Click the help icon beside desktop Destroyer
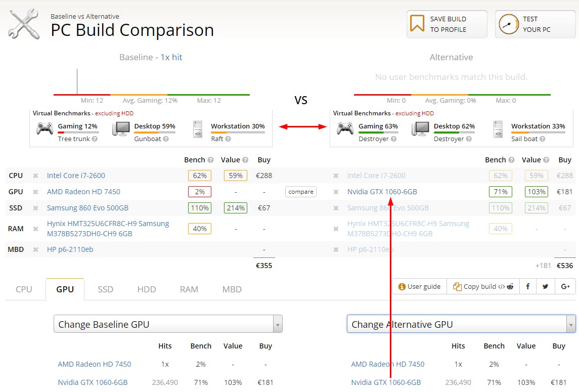Image resolution: width=579 pixels, height=392 pixels. tap(469, 139)
